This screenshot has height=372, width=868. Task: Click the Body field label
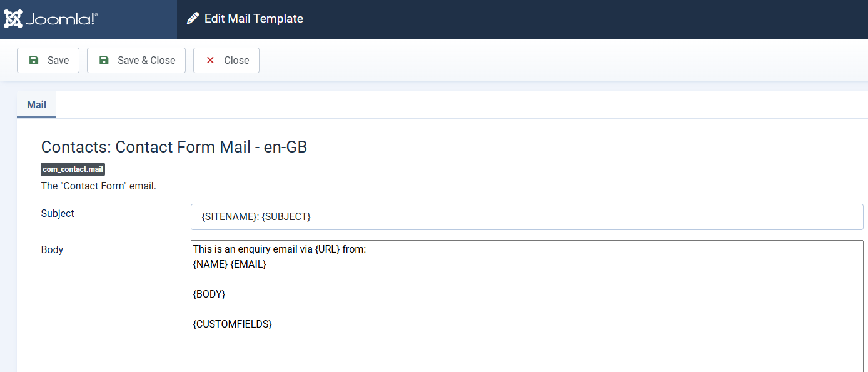pyautogui.click(x=52, y=249)
